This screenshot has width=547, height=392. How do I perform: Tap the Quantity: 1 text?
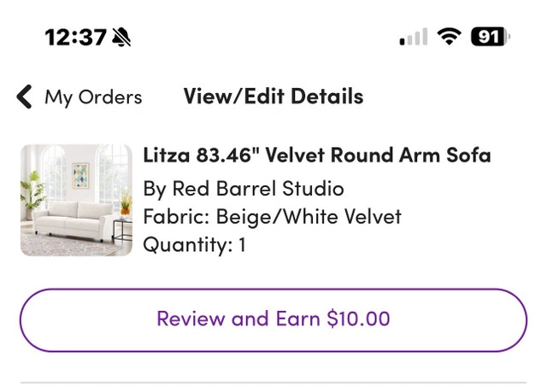pyautogui.click(x=194, y=245)
